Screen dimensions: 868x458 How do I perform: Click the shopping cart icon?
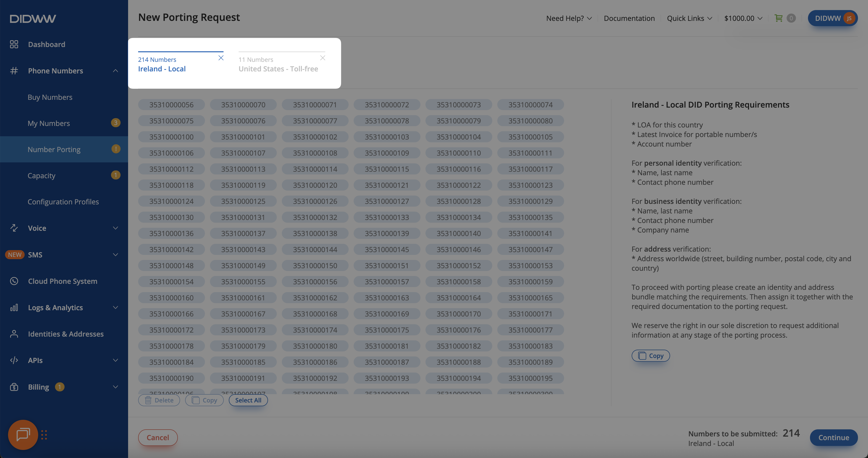tap(778, 18)
